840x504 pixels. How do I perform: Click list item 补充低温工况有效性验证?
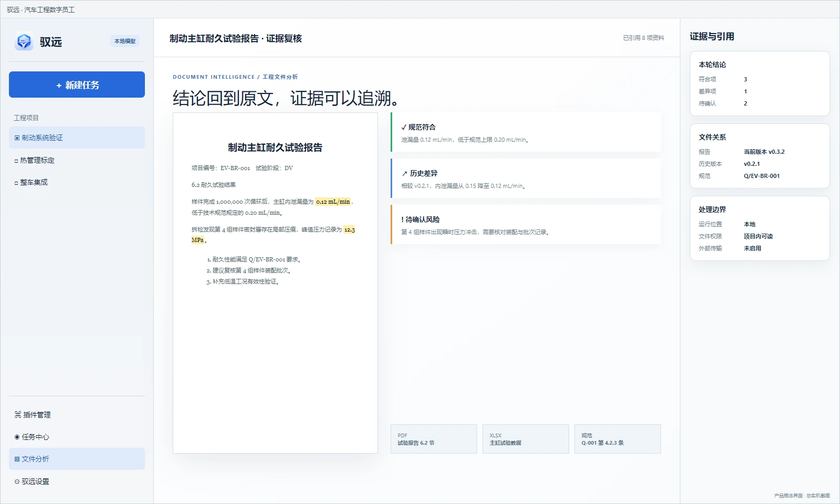[x=246, y=281]
